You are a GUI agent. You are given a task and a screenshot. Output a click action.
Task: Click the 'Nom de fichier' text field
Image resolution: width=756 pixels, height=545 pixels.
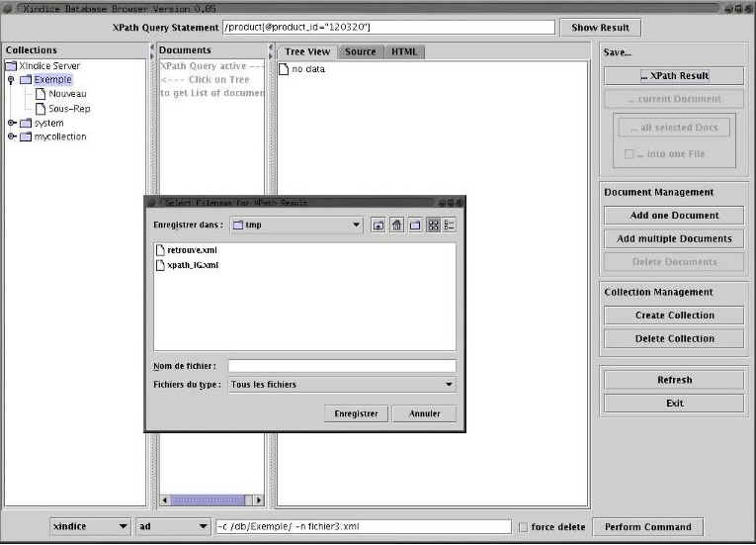pos(341,366)
